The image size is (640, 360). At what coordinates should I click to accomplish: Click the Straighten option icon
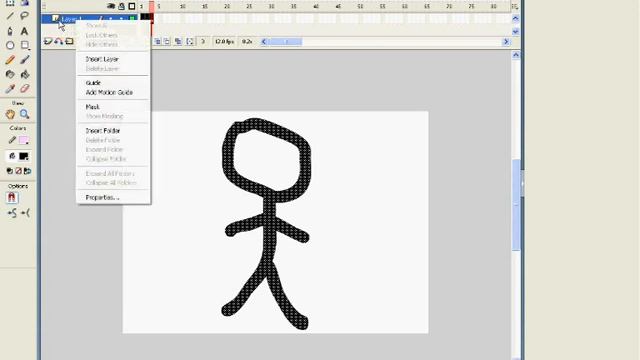tap(25, 213)
